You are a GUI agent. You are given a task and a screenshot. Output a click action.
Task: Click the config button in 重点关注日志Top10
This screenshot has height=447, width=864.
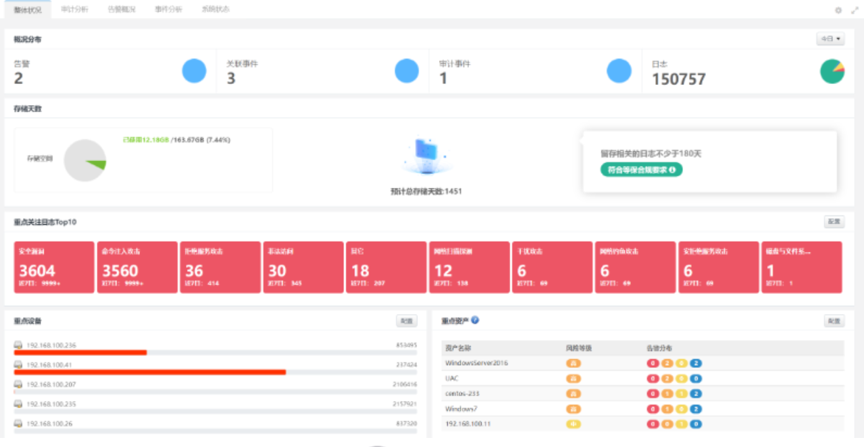coord(833,221)
